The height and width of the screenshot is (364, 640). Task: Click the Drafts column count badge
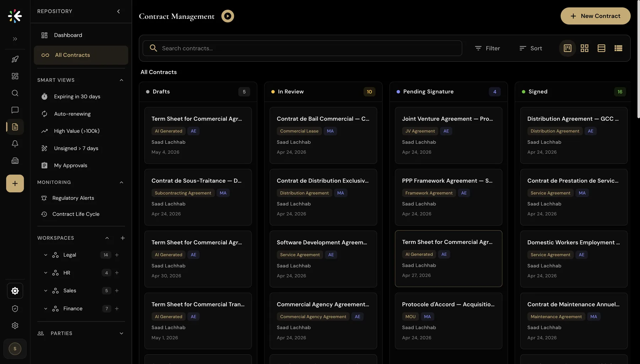coord(244,92)
